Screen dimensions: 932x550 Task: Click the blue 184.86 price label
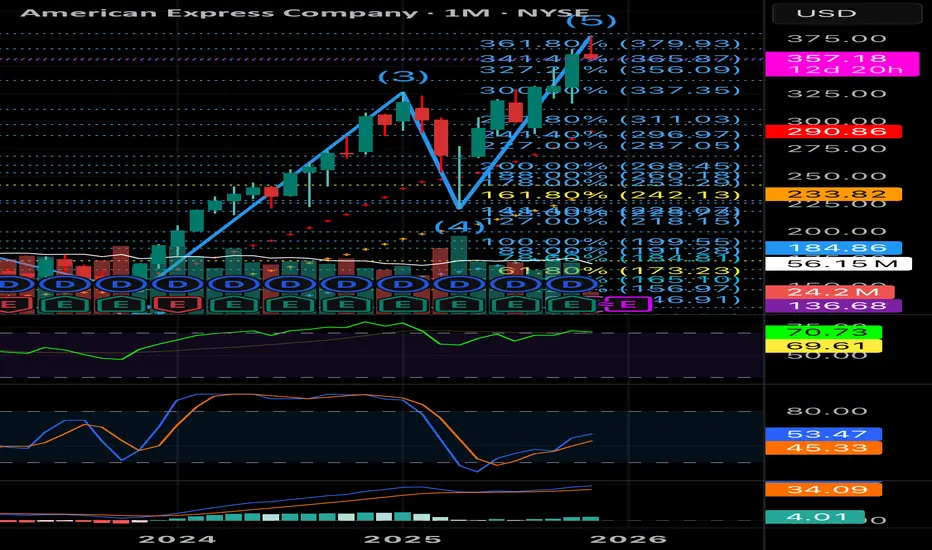(833, 248)
